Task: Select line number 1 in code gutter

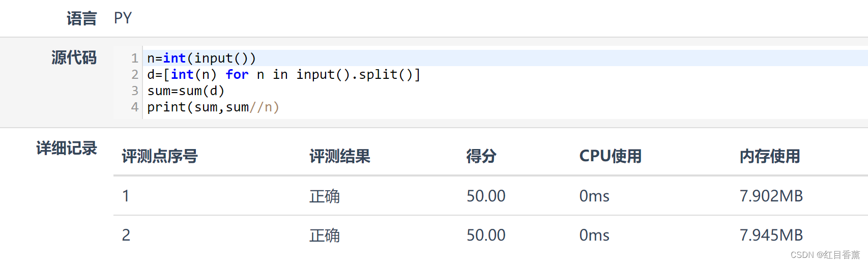Action: 134,58
